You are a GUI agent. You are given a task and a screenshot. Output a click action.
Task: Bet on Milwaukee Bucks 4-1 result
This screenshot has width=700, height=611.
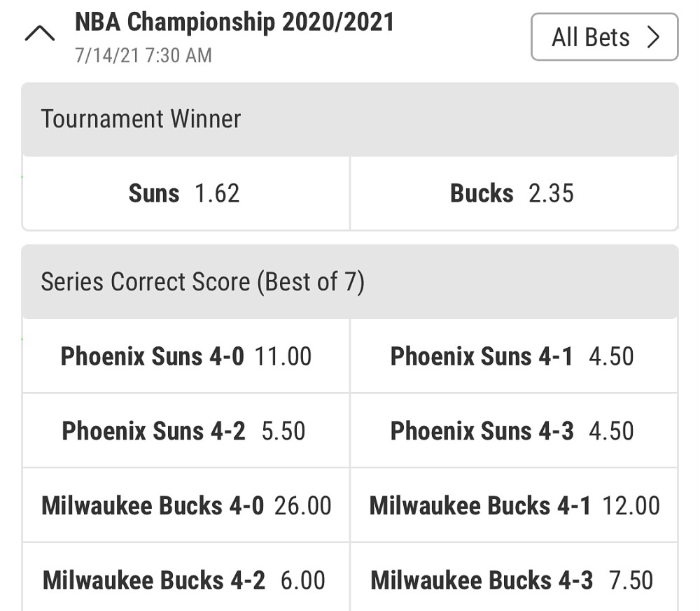coord(513,505)
